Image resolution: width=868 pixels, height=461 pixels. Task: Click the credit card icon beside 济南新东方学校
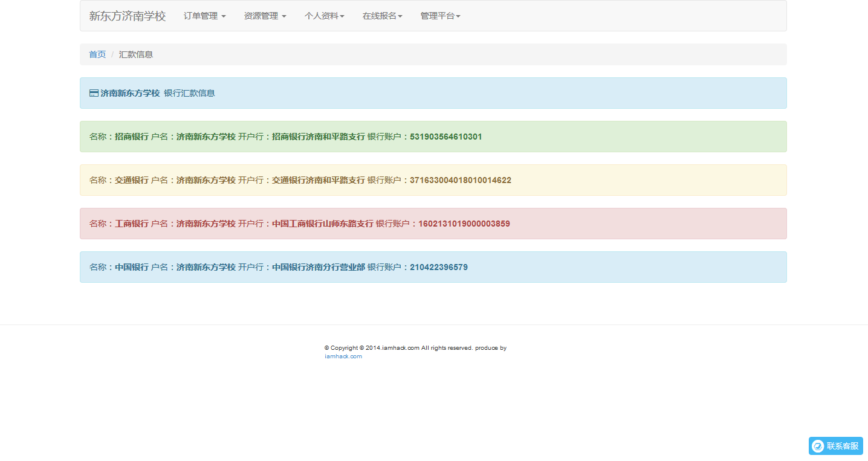[x=94, y=93]
